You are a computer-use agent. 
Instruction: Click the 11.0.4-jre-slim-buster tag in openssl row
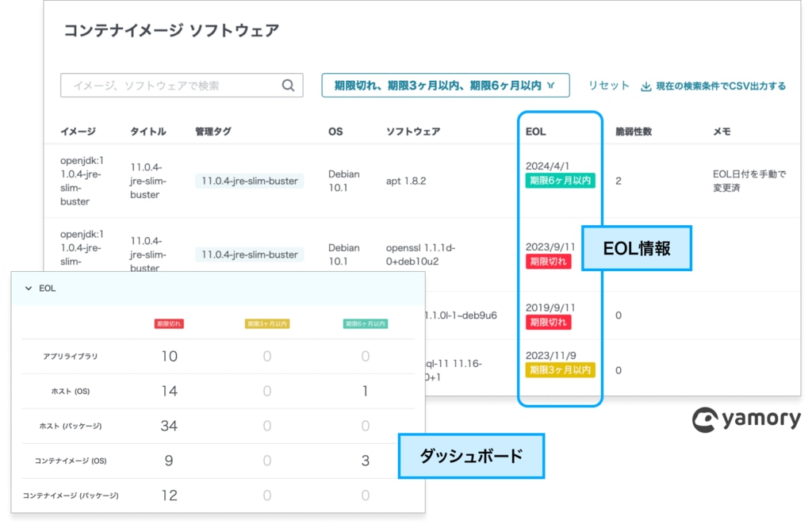[249, 254]
